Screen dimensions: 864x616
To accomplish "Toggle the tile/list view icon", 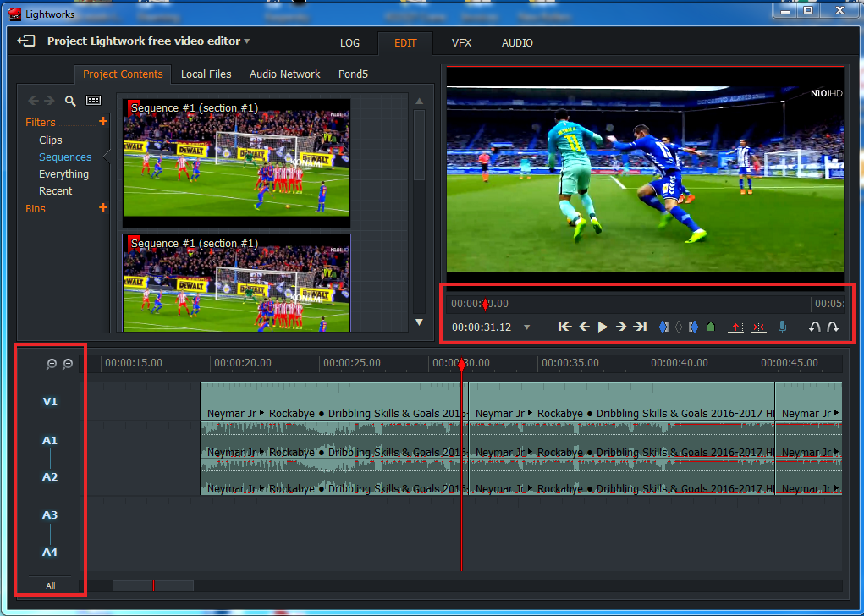I will pos(94,101).
